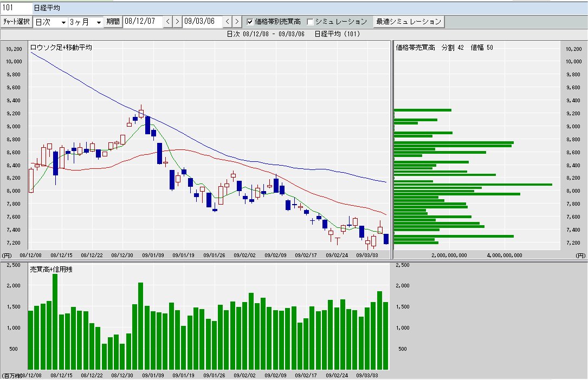Uncheck the 価格帯別売買高 checkbox

point(250,22)
